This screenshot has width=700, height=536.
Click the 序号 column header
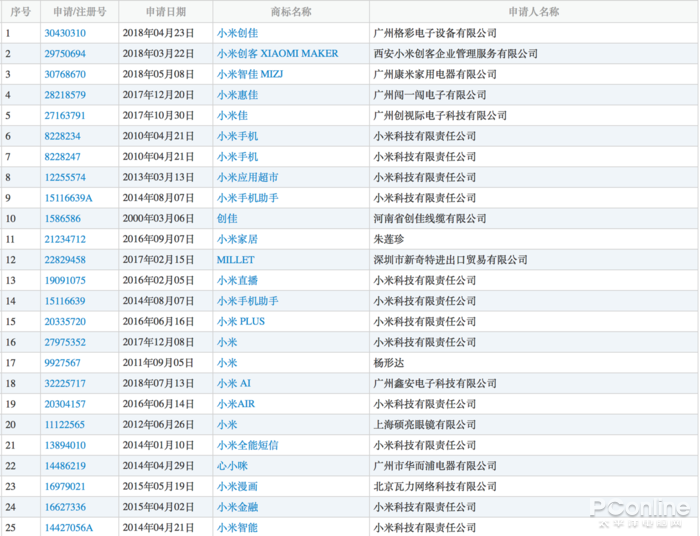21,12
